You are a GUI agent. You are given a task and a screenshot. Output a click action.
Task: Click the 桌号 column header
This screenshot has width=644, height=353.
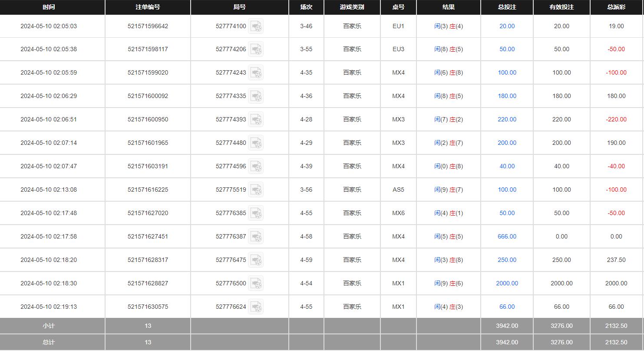click(x=398, y=7)
